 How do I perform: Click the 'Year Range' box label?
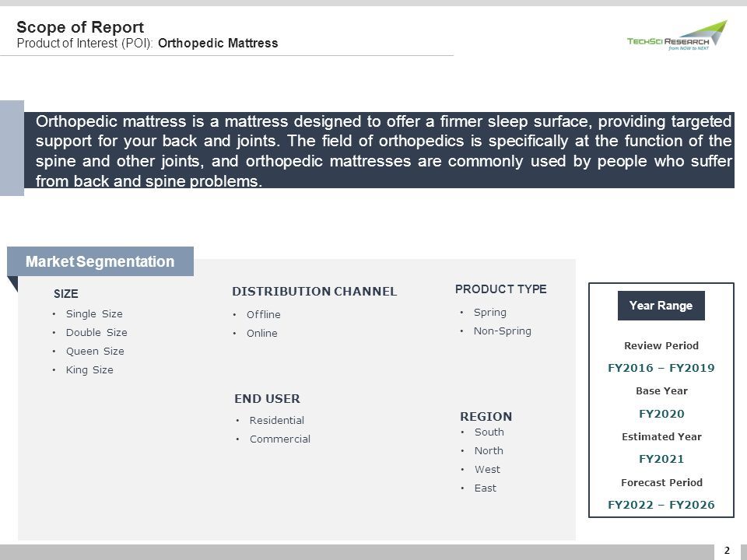[661, 306]
